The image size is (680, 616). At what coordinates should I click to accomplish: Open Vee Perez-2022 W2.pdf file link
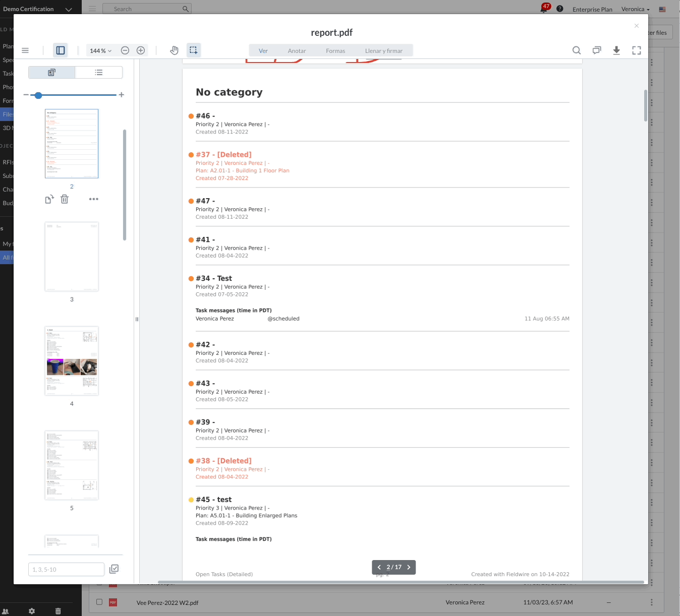pos(167,603)
